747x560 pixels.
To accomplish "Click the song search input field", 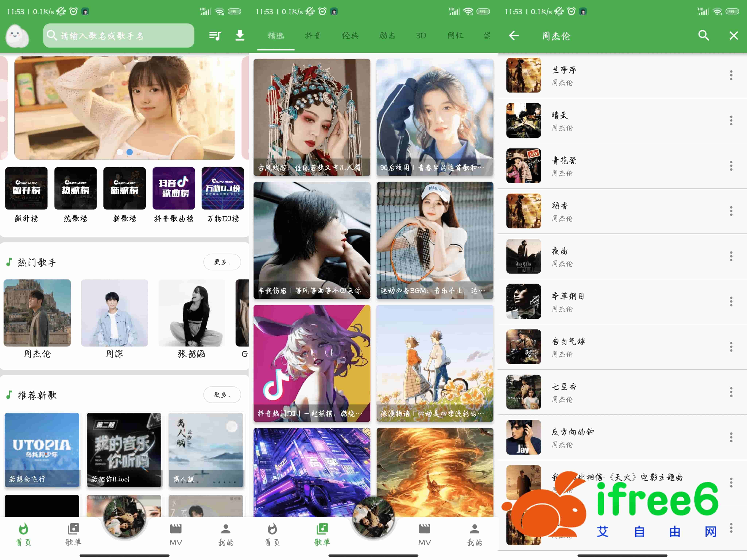I will tap(118, 35).
